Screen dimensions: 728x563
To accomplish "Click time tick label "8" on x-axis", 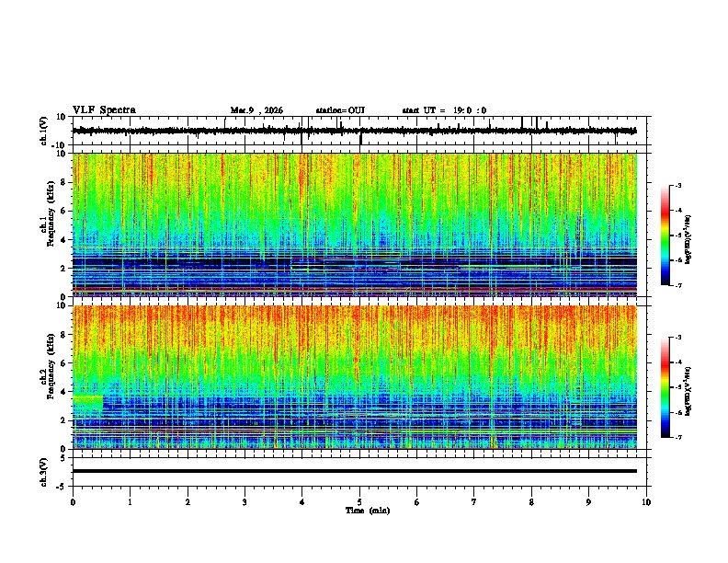I will pos(531,502).
